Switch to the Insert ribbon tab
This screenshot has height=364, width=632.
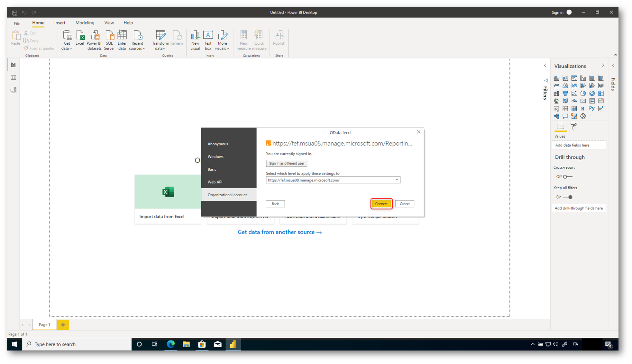coord(60,23)
